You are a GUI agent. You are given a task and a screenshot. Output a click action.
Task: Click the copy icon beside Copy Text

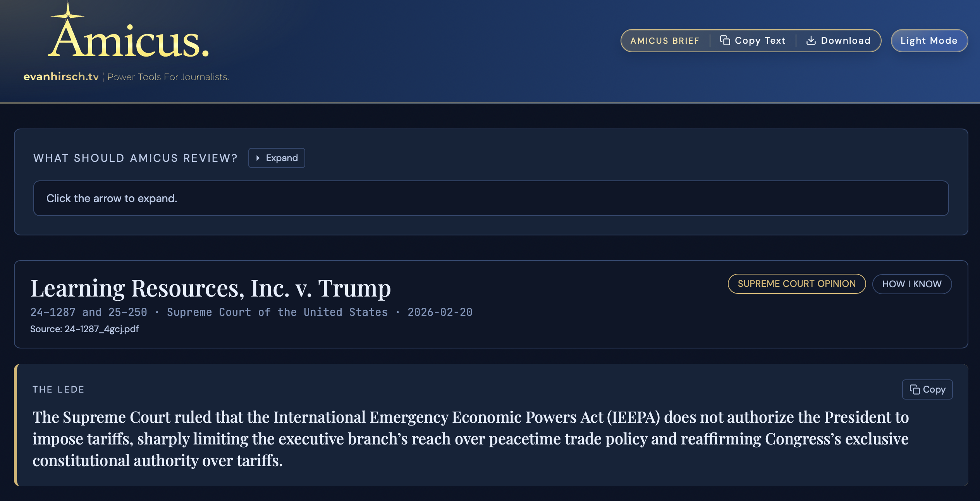(725, 40)
